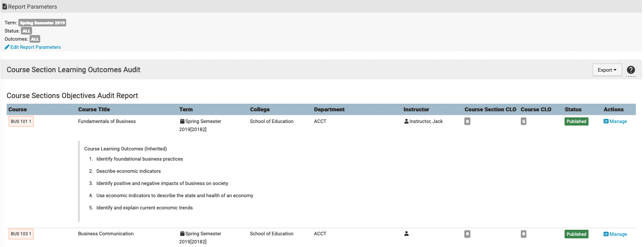Click the Course CLO count badge showing 5
The height and width of the screenshot is (247, 644).
click(x=523, y=121)
